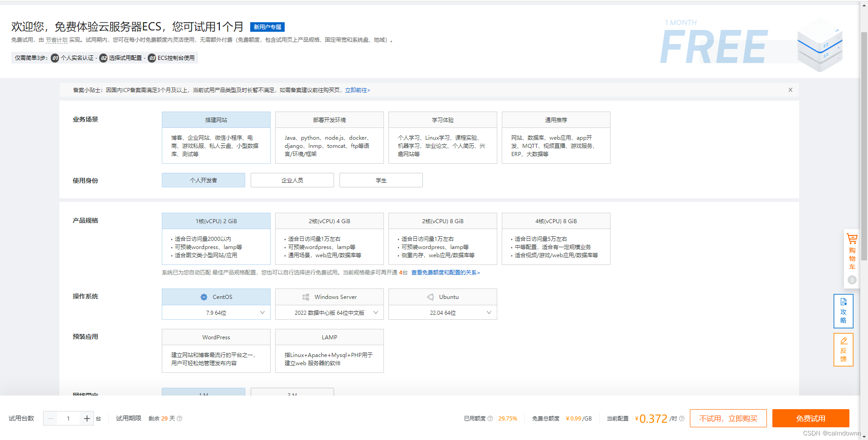The height and width of the screenshot is (440, 868).
Task: Choose 企业人员 identity
Action: pos(292,180)
